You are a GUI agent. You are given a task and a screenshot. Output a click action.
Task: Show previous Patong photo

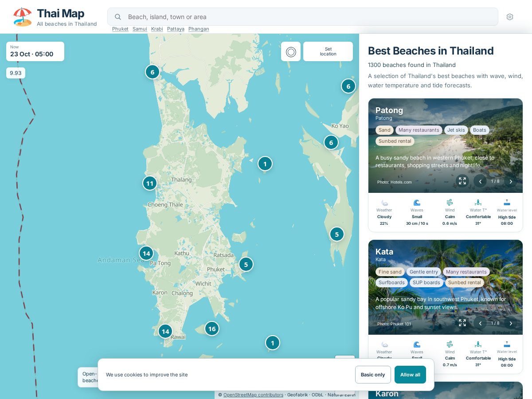(x=480, y=181)
